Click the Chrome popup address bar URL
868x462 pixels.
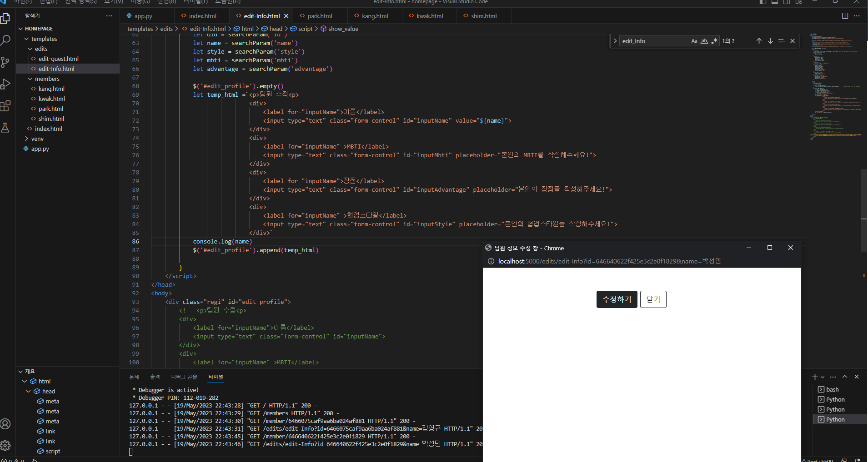609,261
